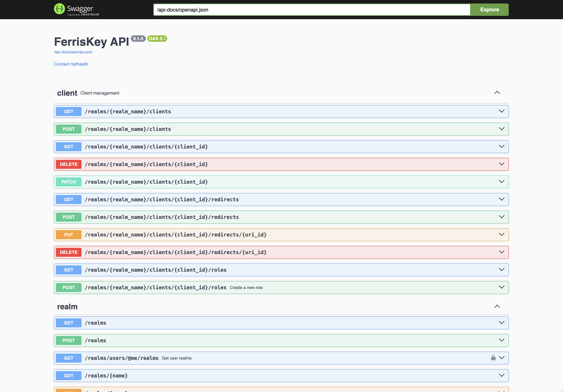Click the unlock padlock icon on Get user realms
Image resolution: width=563 pixels, height=392 pixels.
493,358
